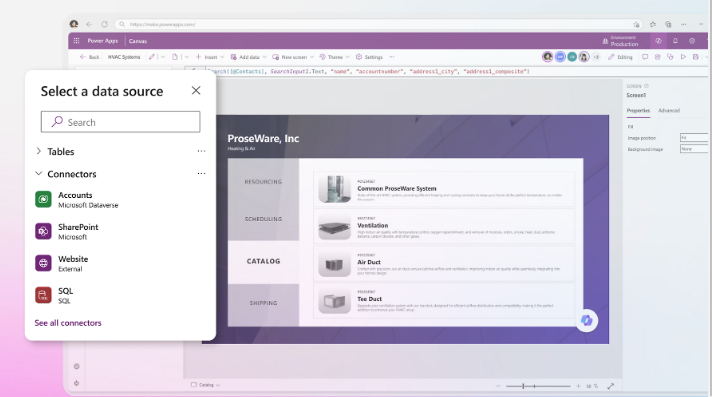This screenshot has height=397, width=712.
Task: Select the Accounts Dataverse connector icon
Action: point(43,199)
